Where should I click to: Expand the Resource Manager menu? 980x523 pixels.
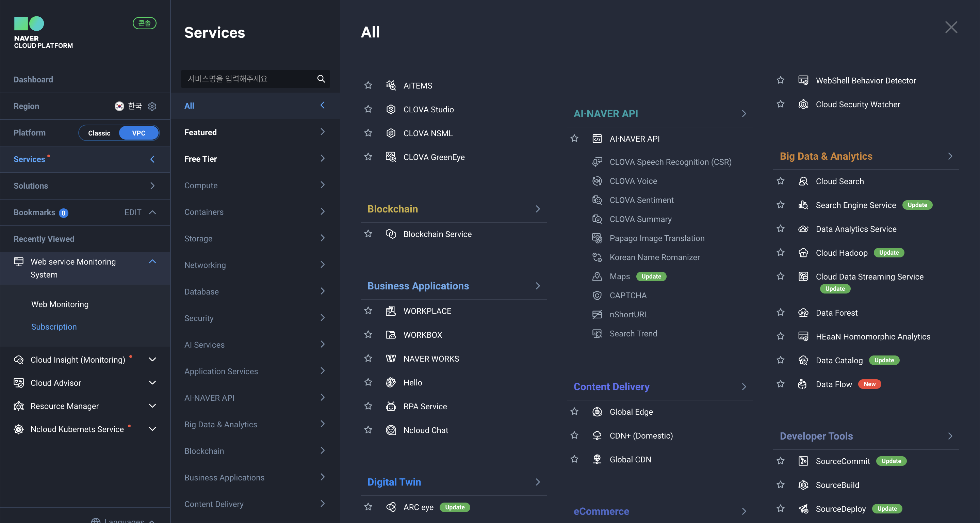(x=152, y=406)
